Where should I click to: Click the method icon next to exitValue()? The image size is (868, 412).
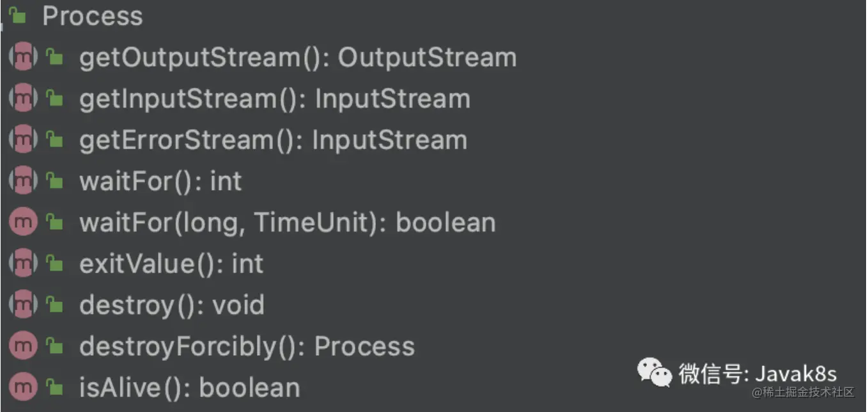tap(23, 264)
